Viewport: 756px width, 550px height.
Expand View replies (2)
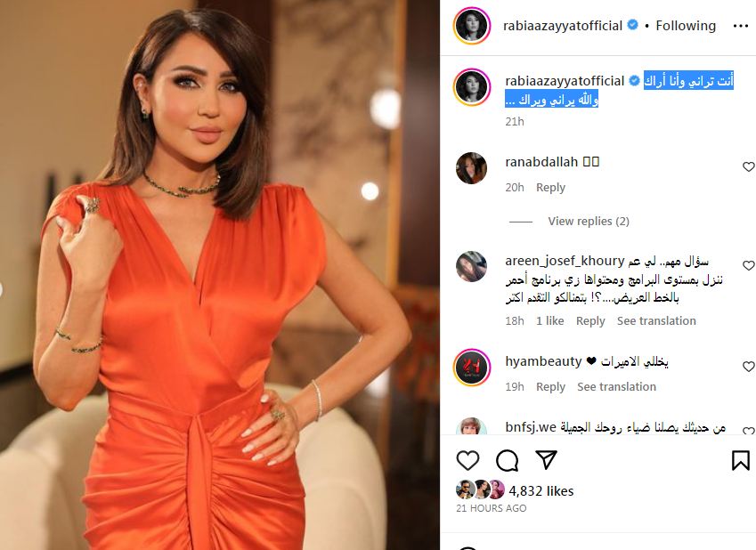click(x=589, y=222)
